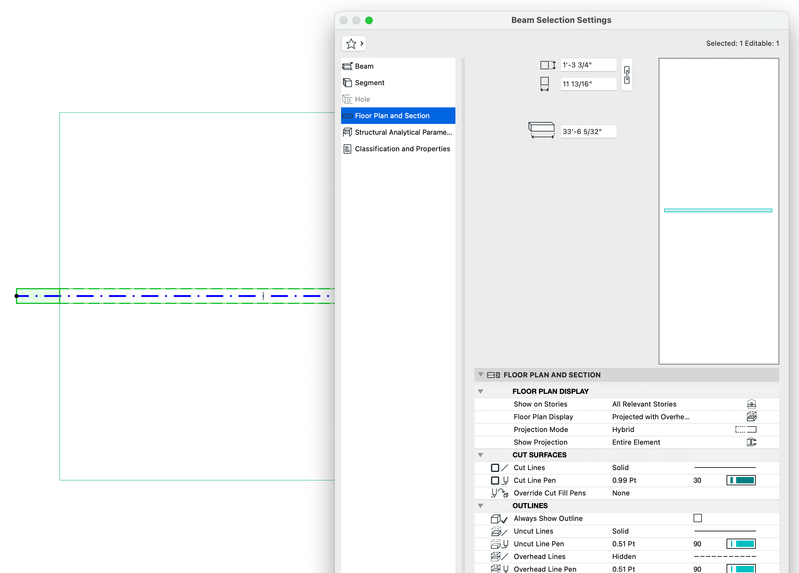The height and width of the screenshot is (573, 799).
Task: Open Show on Stories value All Relevant Stories
Action: point(644,404)
